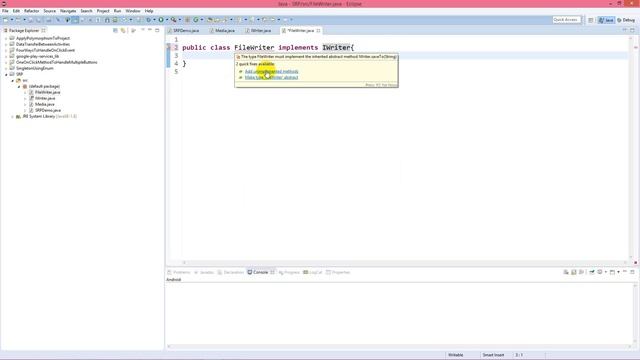Viewport: 640px width, 360px height.
Task: Open the Navigate menu
Action: pyautogui.click(x=68, y=11)
